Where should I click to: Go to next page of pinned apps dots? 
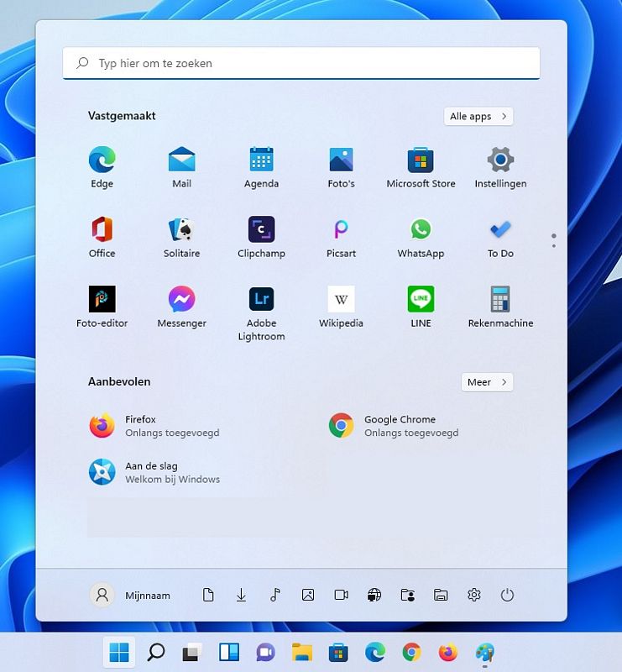[x=554, y=246]
